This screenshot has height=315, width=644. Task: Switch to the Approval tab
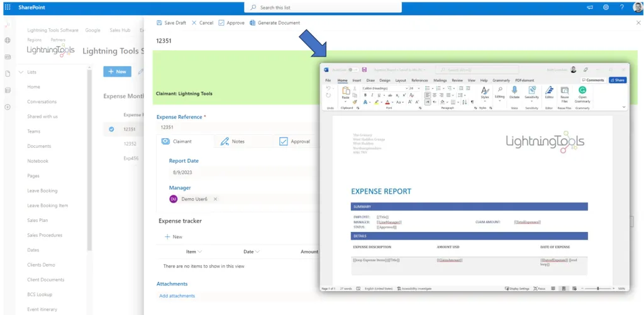pos(294,141)
